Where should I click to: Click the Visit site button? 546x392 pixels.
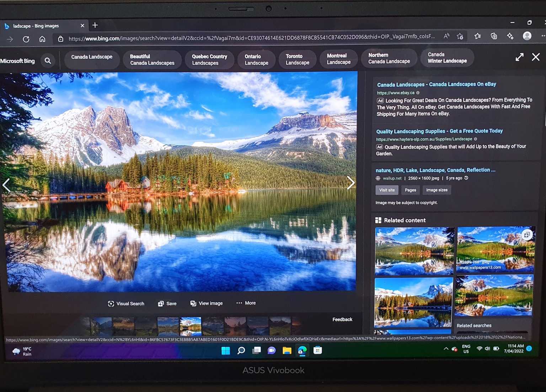[387, 190]
